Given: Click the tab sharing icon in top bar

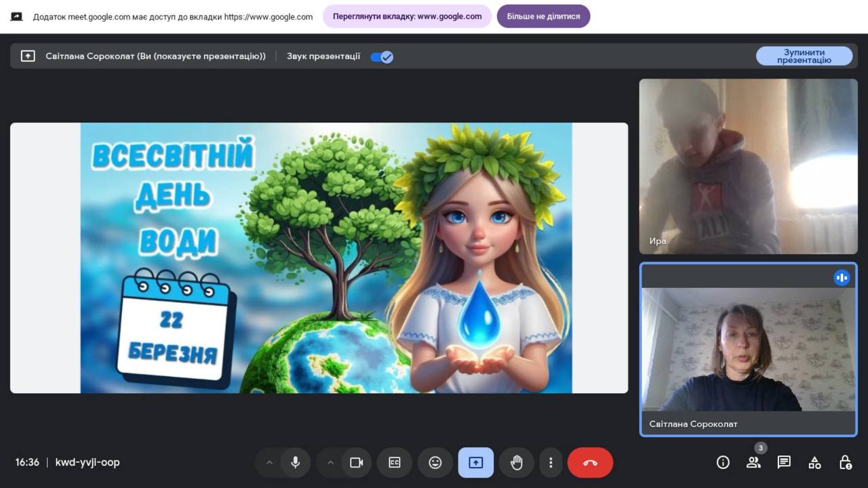Looking at the screenshot, I should tap(16, 16).
